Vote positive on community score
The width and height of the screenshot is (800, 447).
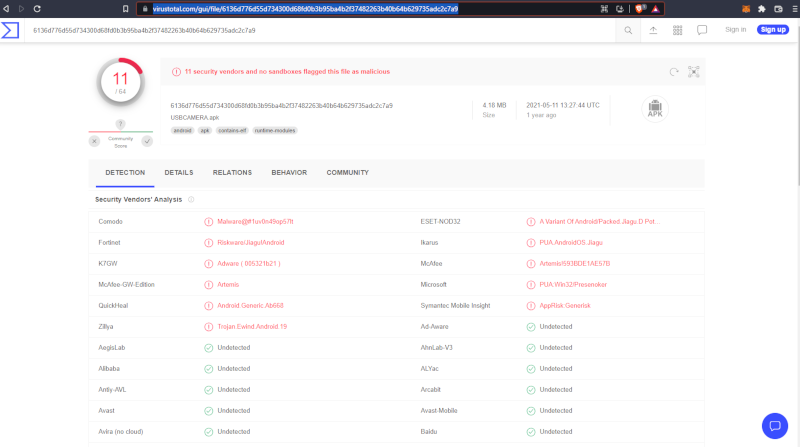tap(147, 141)
